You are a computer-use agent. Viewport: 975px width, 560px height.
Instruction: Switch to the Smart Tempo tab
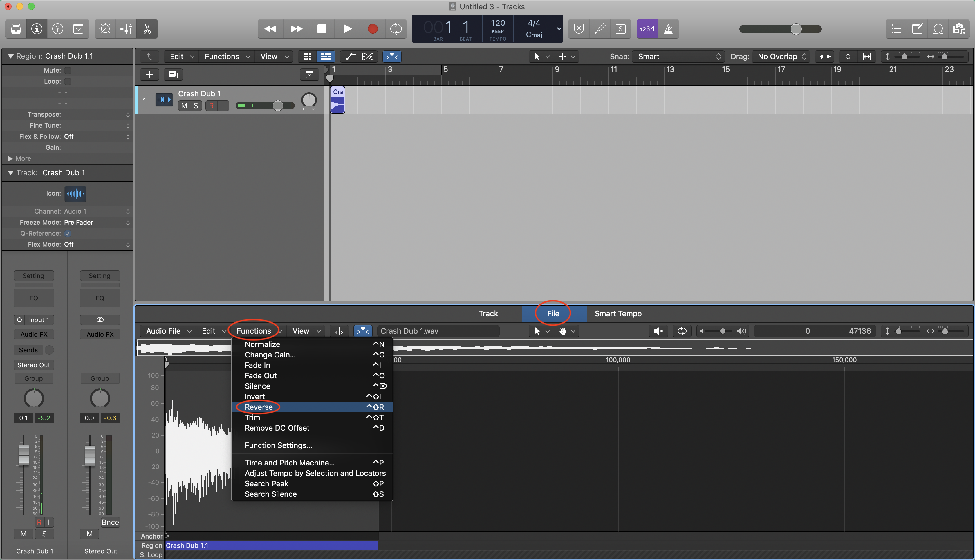tap(618, 313)
